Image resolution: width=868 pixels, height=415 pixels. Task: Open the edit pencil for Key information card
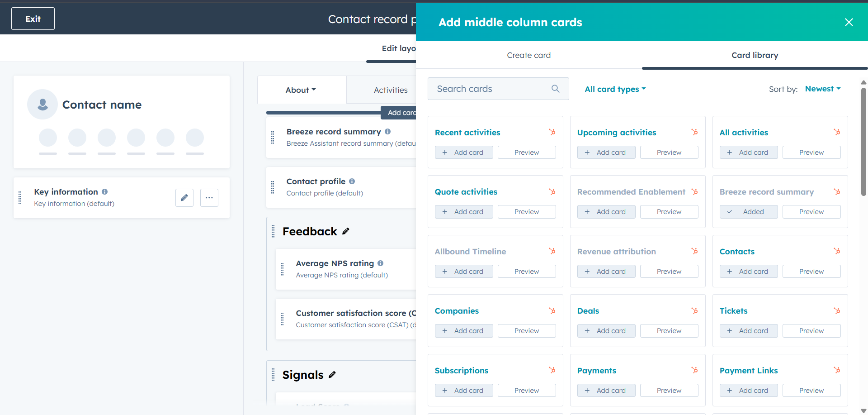(x=184, y=198)
